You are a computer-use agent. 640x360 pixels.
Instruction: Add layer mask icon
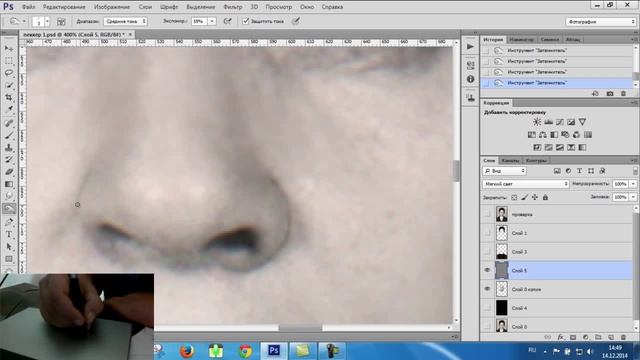573,337
